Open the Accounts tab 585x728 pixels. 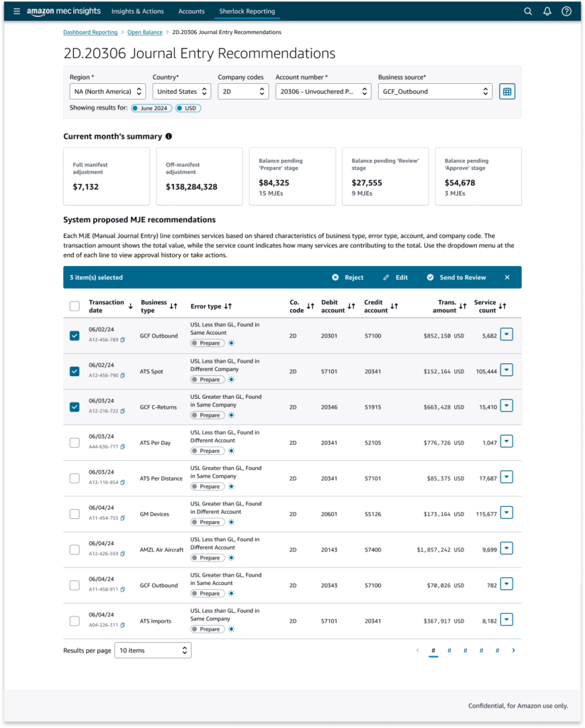pyautogui.click(x=191, y=11)
